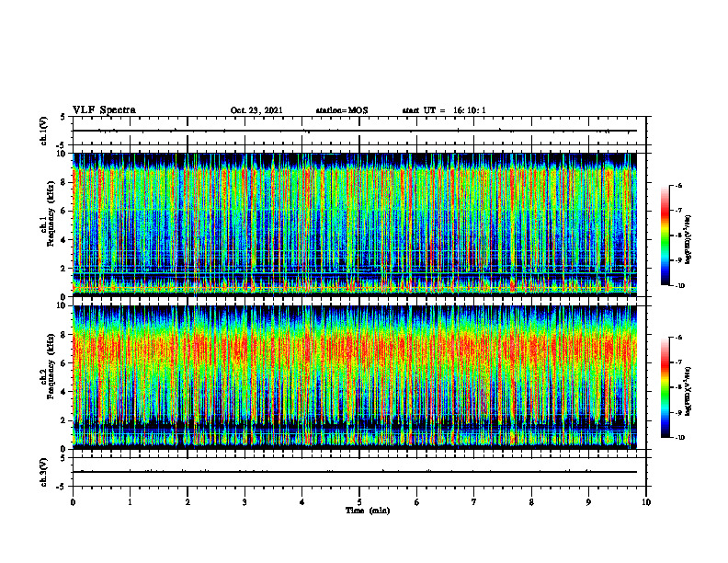Click the ch.2 colorbar "log(PSD)" unit label
This screenshot has width=728, height=563.
[x=688, y=391]
